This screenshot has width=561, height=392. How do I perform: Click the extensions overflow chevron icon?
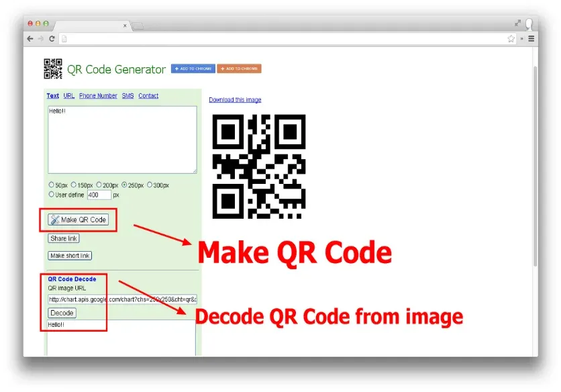pos(521,39)
